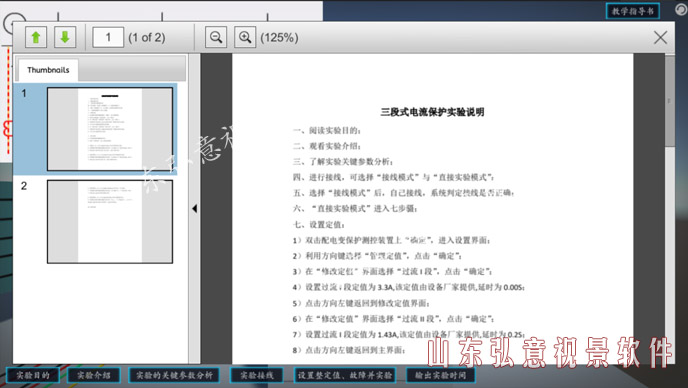Viewport: 688px width, 388px height.
Task: Collapse the thumbnails sidebar with the black arrow
Action: (x=194, y=209)
